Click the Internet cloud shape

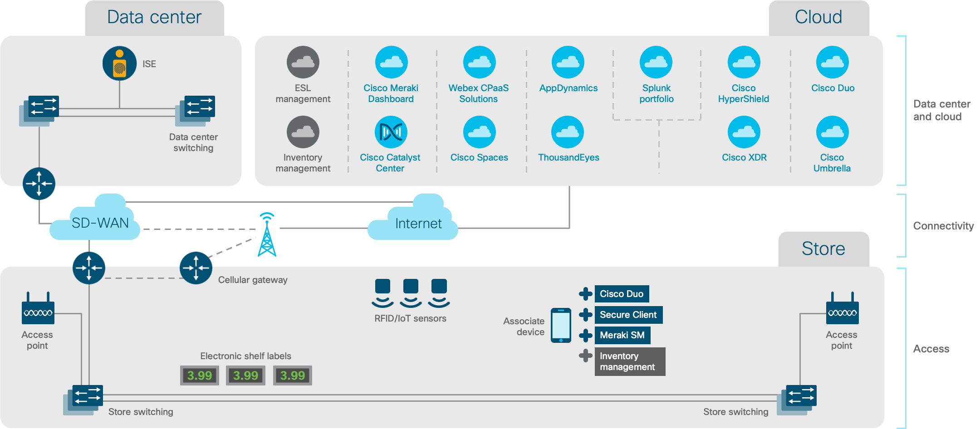pyautogui.click(x=413, y=218)
